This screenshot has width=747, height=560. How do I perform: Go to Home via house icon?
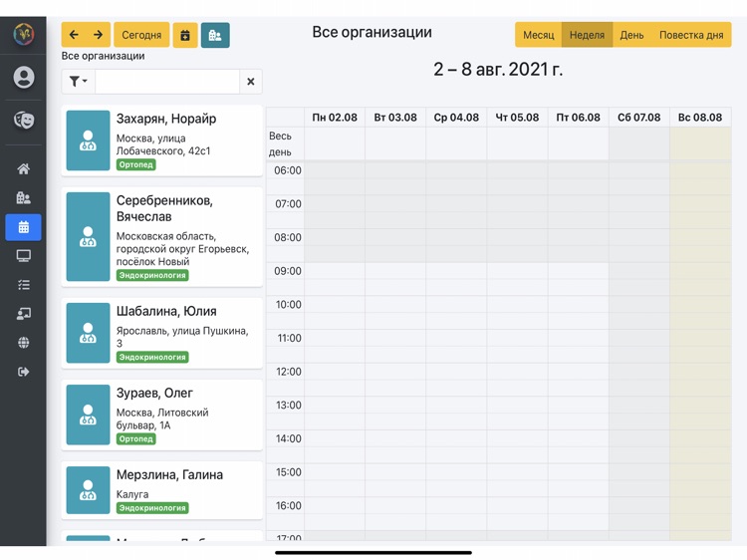(x=23, y=168)
